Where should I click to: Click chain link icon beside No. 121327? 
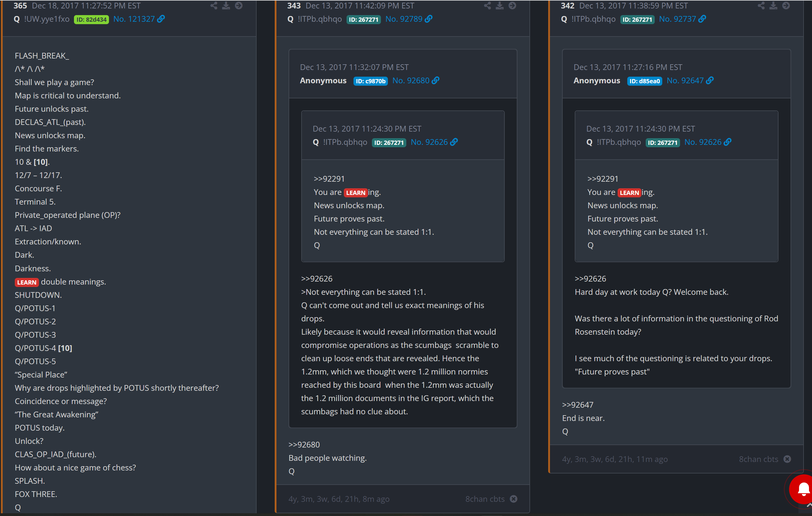[161, 19]
